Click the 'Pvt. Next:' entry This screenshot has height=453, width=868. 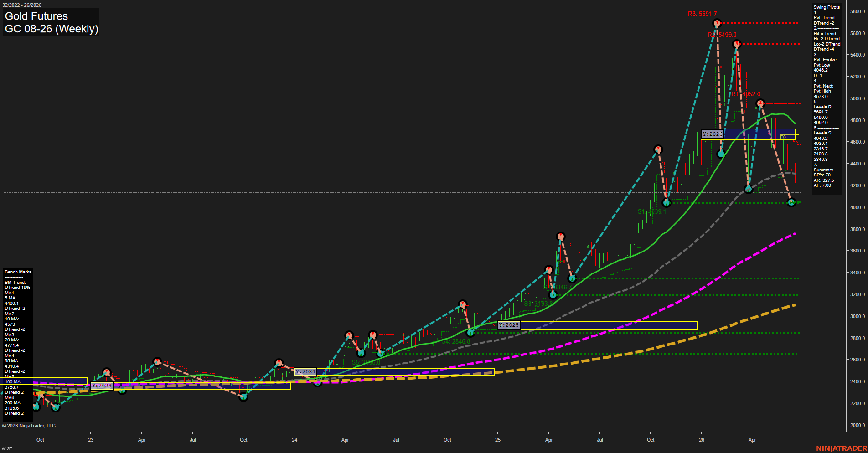(x=823, y=86)
